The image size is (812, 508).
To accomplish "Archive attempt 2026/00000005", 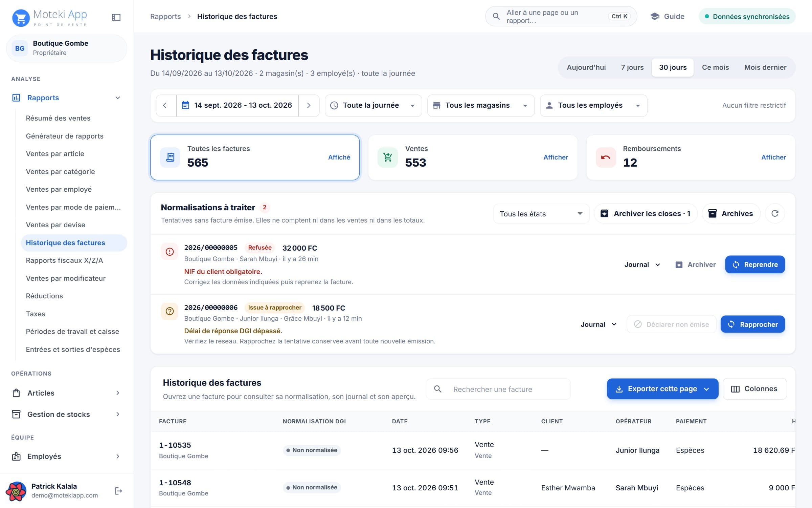I will [696, 264].
